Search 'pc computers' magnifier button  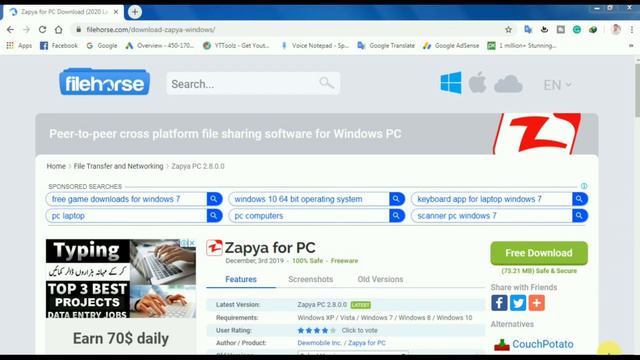click(x=397, y=216)
